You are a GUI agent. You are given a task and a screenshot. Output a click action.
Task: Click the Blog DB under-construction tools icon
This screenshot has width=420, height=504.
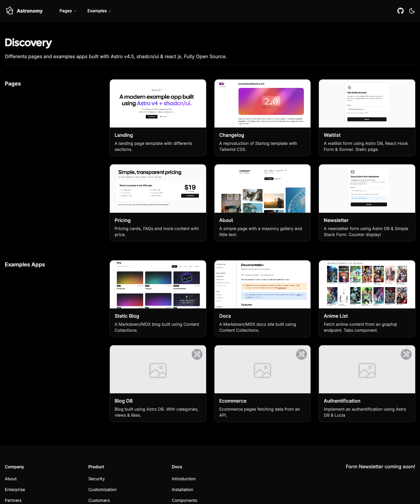(197, 354)
